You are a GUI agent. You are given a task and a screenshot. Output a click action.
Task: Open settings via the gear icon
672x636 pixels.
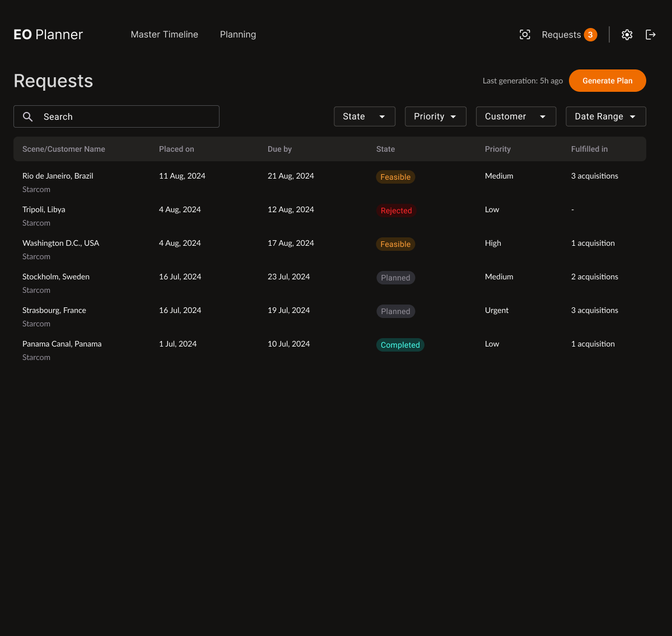(627, 35)
